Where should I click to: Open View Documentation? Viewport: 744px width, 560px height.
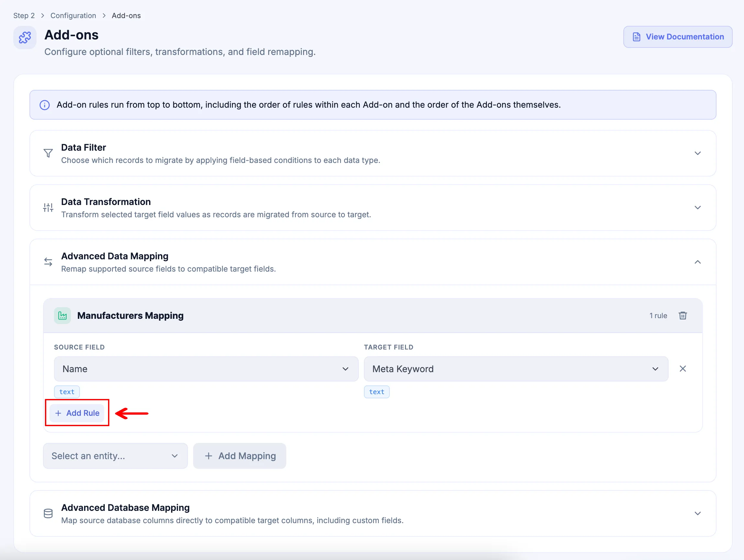click(678, 37)
